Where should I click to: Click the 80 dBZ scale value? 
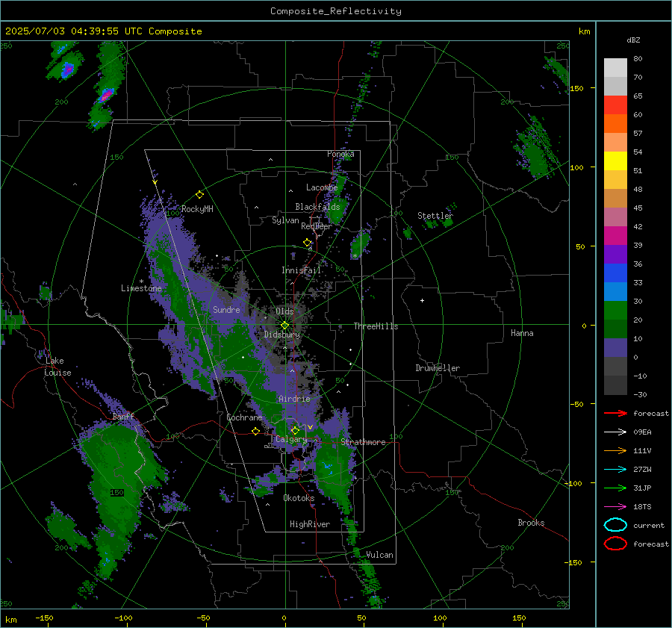(638, 58)
